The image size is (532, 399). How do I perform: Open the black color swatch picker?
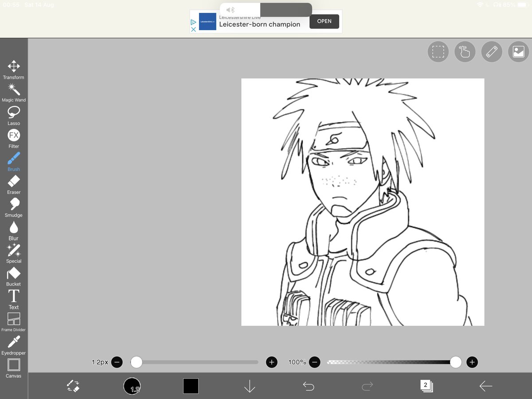[x=191, y=386]
